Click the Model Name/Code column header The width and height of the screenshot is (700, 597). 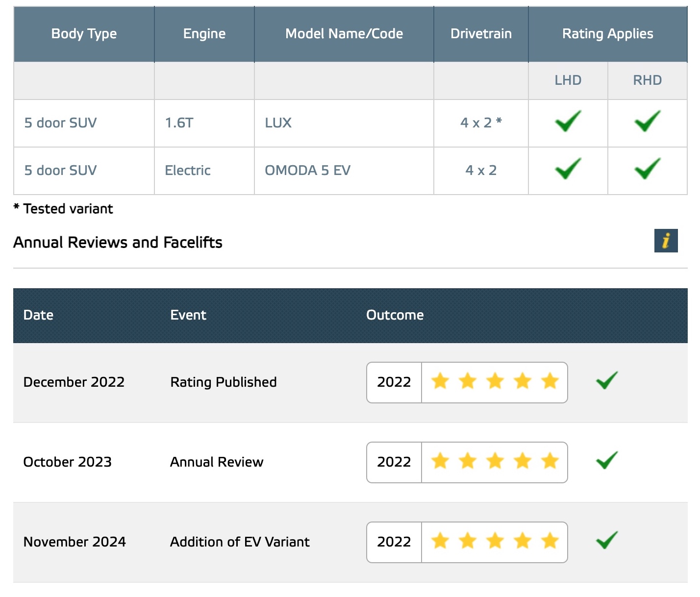pos(344,34)
